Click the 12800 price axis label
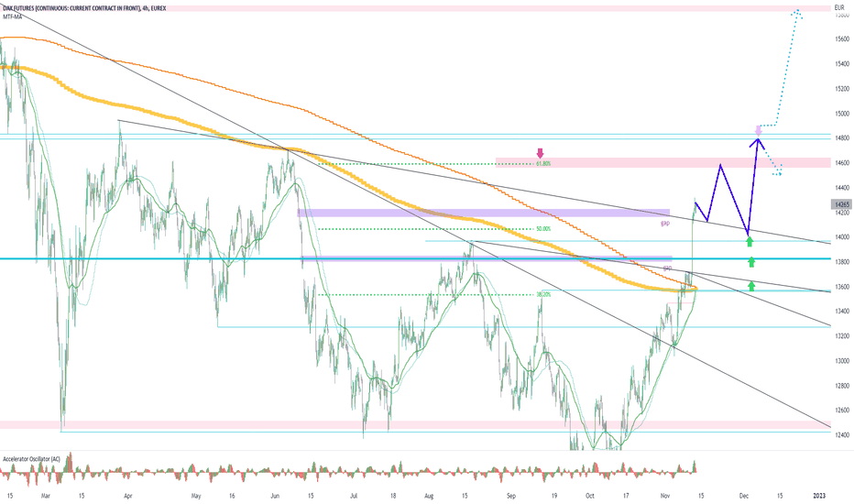Image resolution: width=854 pixels, height=504 pixels. pos(842,385)
